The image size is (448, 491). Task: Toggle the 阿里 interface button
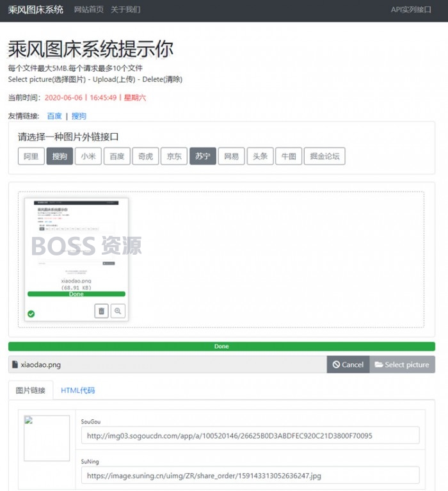click(x=31, y=156)
